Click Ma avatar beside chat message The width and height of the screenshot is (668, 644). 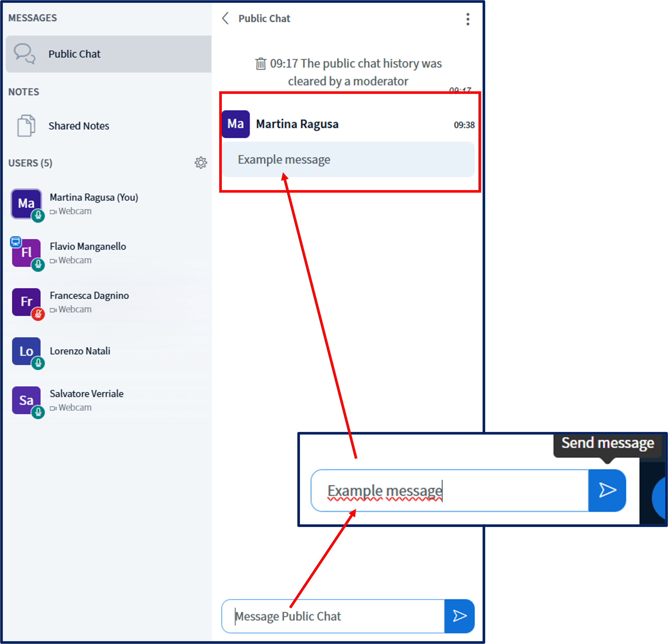(235, 124)
